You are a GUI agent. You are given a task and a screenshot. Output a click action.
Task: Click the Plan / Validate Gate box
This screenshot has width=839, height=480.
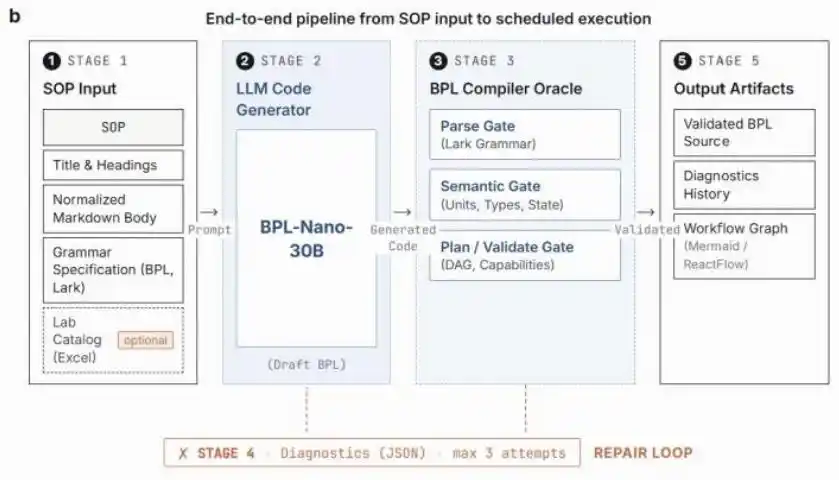coord(525,255)
